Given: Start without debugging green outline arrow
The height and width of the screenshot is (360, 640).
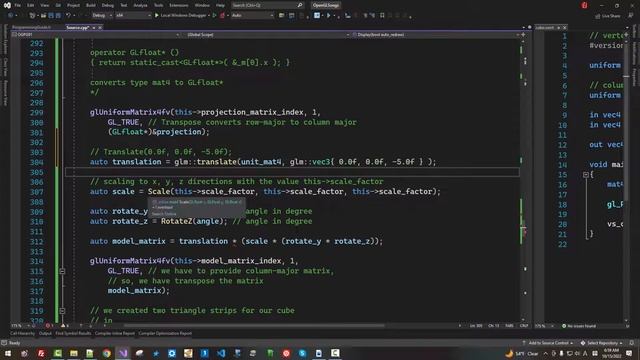Looking at the screenshot, I should pos(215,16).
